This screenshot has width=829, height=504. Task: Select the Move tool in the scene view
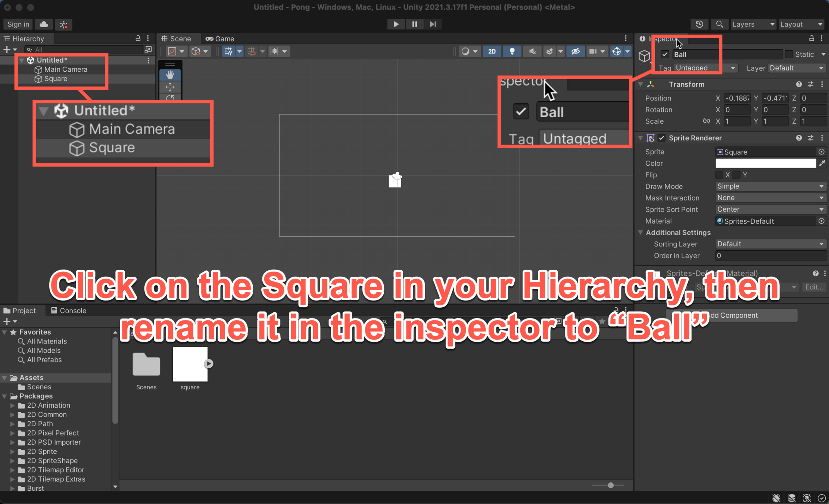tap(170, 87)
